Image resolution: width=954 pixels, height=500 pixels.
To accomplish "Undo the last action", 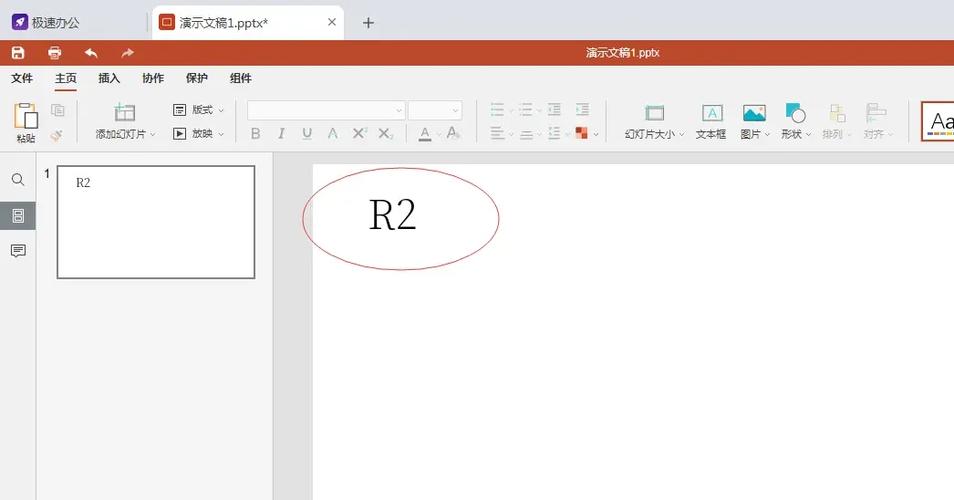I will (91, 53).
